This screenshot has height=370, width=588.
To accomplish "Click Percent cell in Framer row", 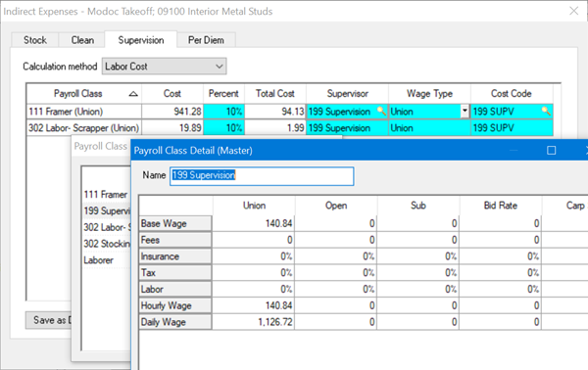I will pyautogui.click(x=223, y=112).
